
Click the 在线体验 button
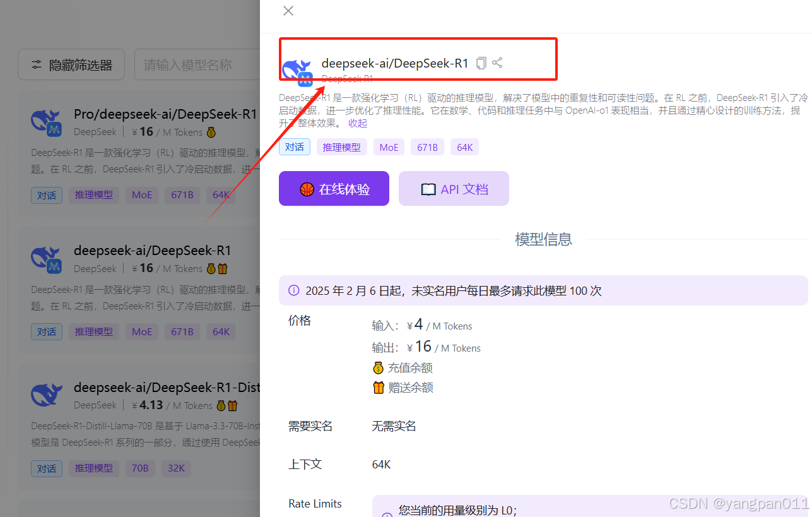pyautogui.click(x=334, y=189)
